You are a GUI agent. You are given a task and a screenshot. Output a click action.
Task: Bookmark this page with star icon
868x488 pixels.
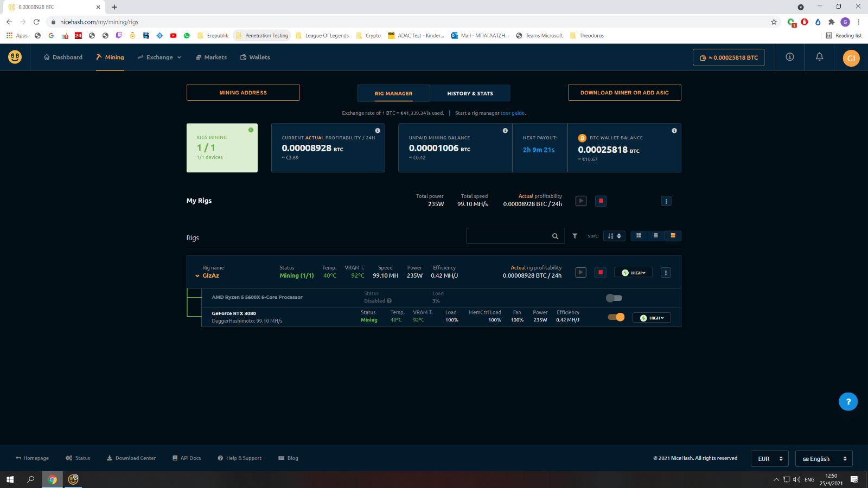click(774, 22)
